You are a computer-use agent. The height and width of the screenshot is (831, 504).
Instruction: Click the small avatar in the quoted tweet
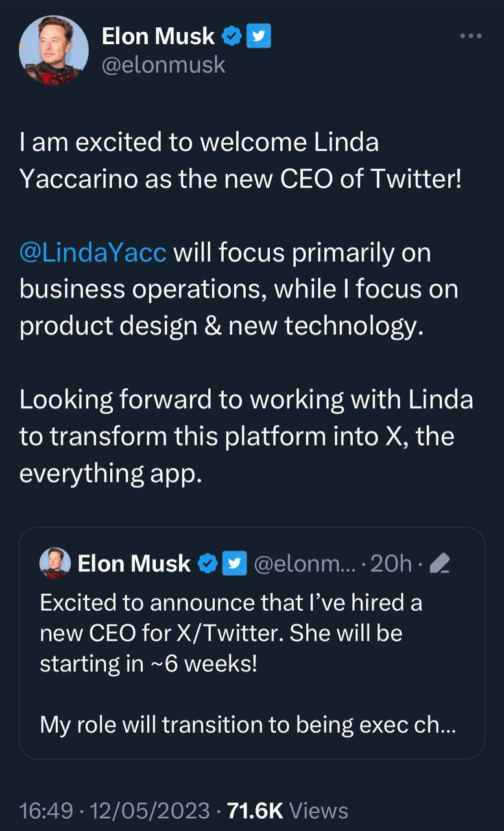coord(55,563)
